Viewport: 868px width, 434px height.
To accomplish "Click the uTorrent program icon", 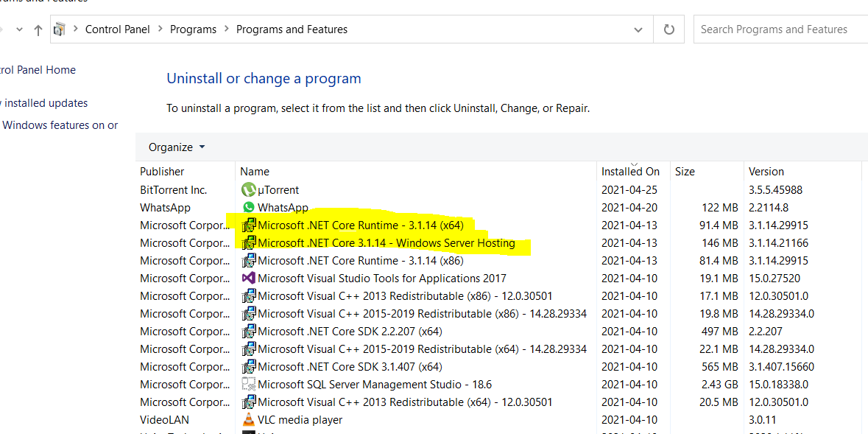I will click(249, 190).
